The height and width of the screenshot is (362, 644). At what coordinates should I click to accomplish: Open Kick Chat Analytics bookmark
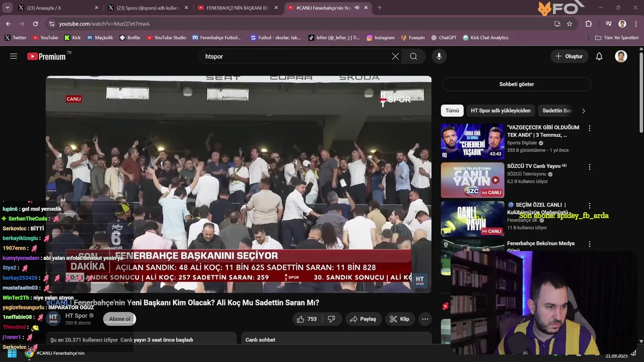pos(486,38)
